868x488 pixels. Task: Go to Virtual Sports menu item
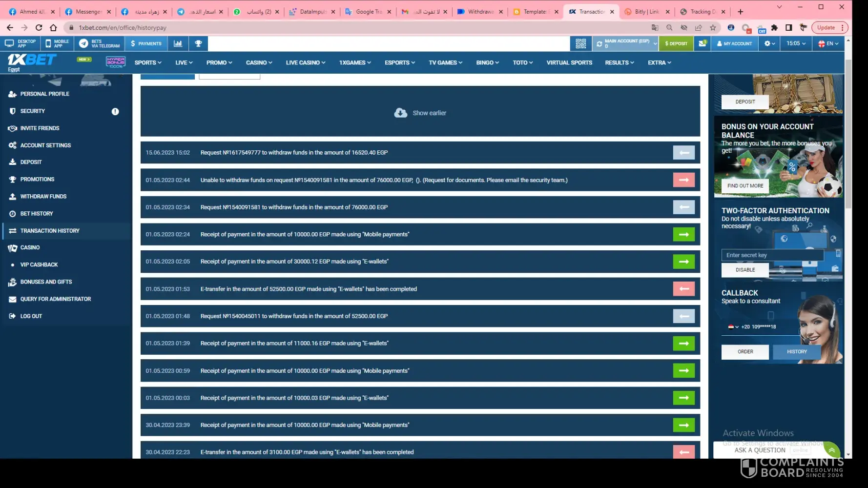569,62
